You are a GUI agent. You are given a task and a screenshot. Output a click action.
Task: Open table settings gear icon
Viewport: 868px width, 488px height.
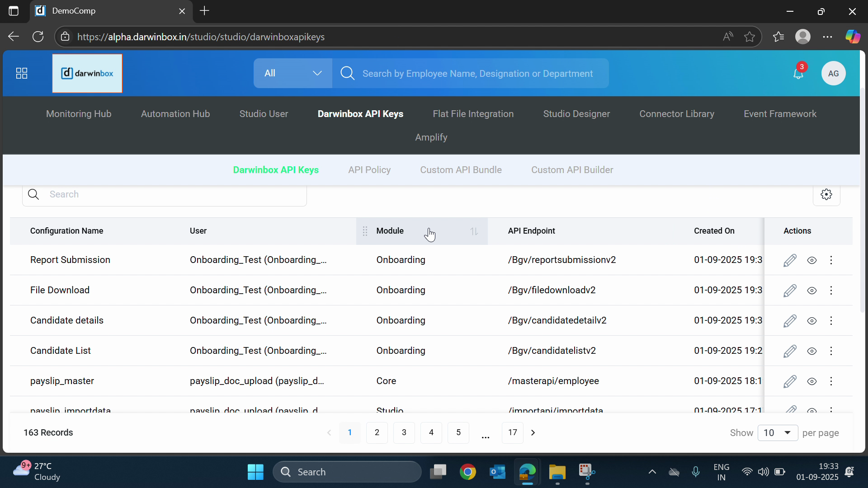(826, 194)
